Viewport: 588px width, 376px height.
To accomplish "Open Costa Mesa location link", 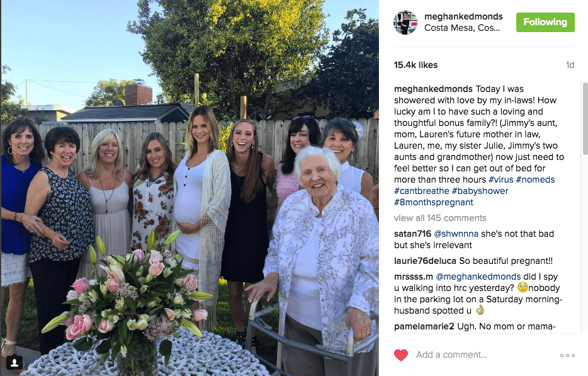I will tap(462, 28).
